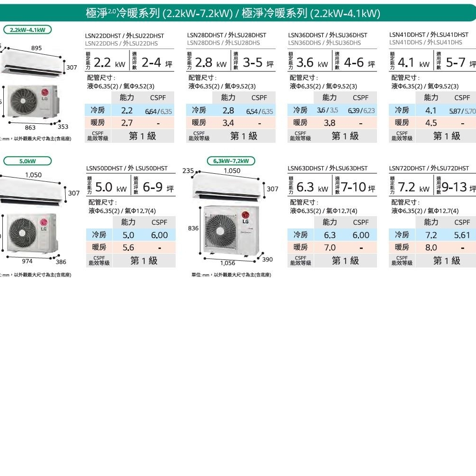The height and width of the screenshot is (476, 476).
Task: Click the LG logo on the 974mm outdoor unit
Action: pos(44,224)
